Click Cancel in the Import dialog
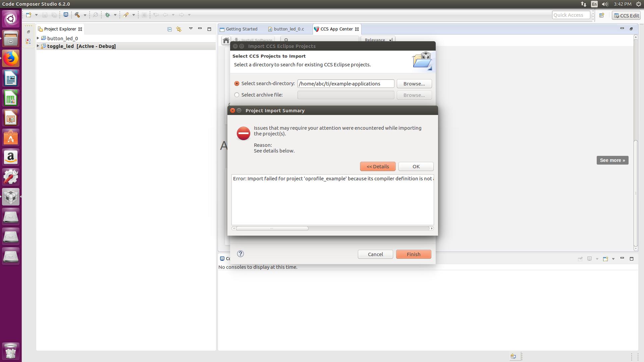The image size is (644, 362). pos(375,254)
